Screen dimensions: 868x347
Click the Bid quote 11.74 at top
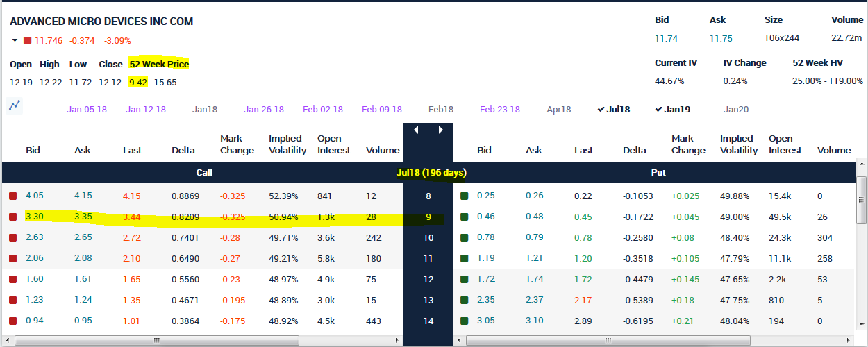pyautogui.click(x=667, y=38)
